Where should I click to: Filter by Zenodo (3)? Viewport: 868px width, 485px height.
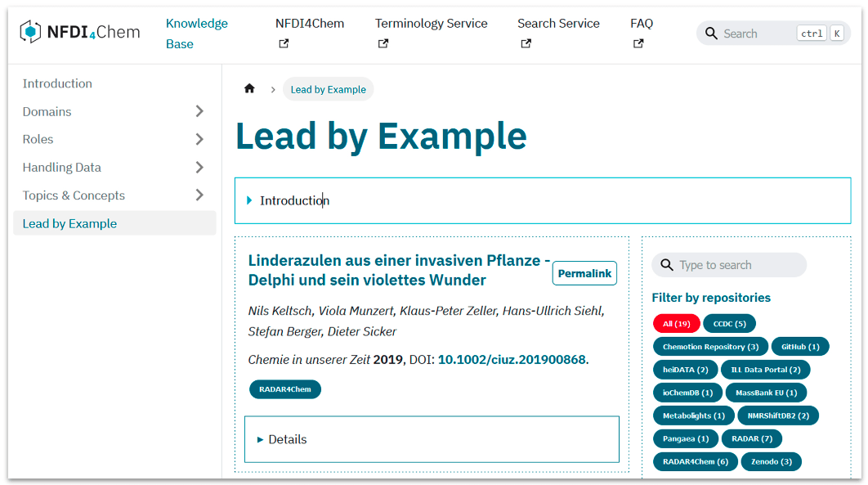pos(771,462)
